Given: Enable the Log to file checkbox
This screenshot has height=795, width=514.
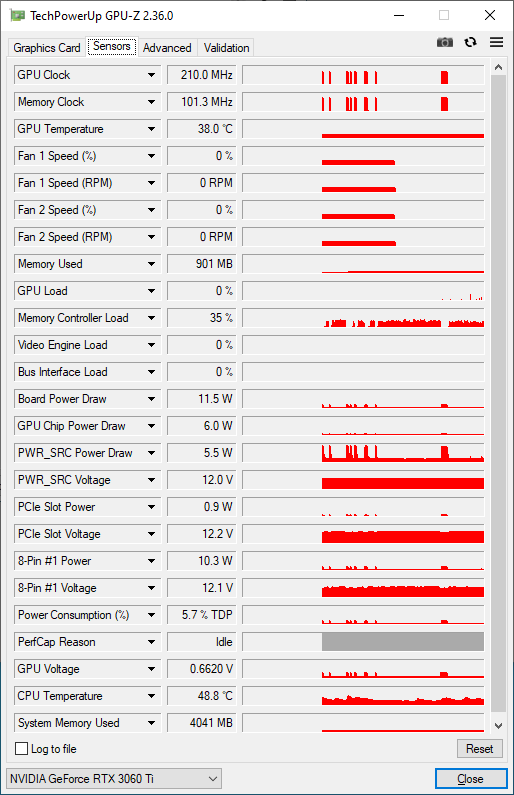Looking at the screenshot, I should 21,748.
